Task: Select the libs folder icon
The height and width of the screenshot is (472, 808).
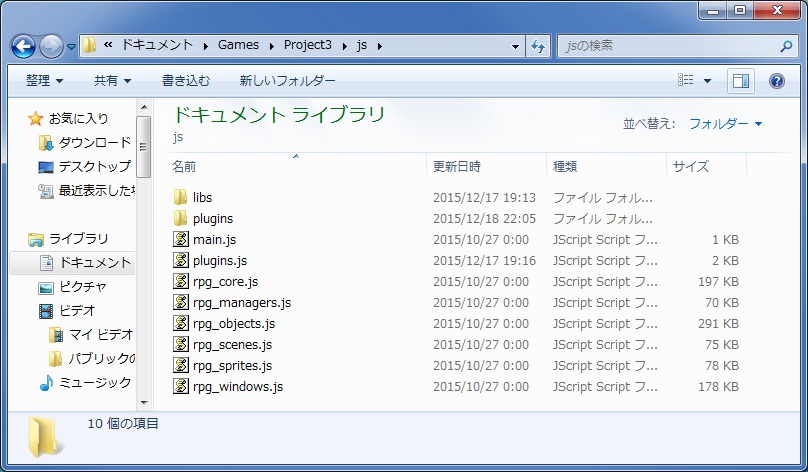Action: [x=180, y=197]
